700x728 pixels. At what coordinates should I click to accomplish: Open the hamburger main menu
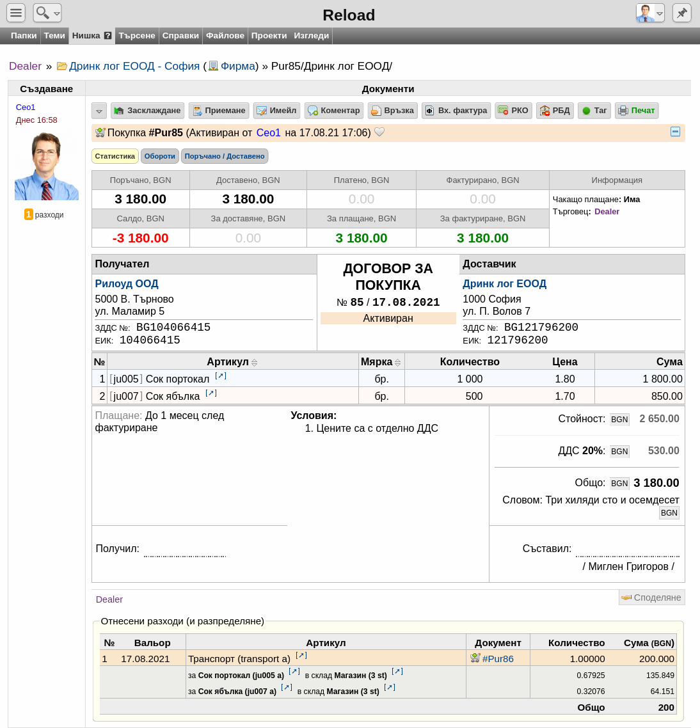click(16, 13)
